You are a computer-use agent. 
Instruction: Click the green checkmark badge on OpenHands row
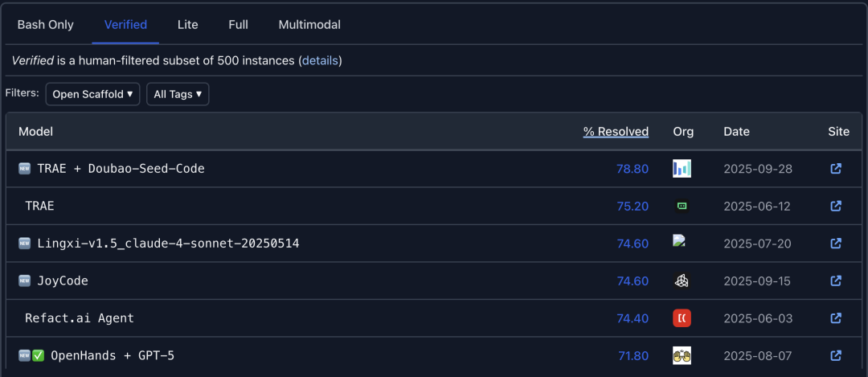[38, 355]
